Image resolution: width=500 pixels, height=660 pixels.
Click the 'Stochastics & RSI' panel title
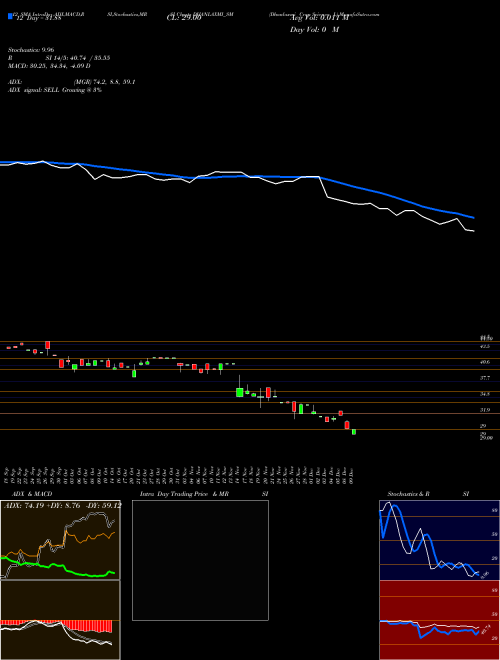pyautogui.click(x=428, y=494)
